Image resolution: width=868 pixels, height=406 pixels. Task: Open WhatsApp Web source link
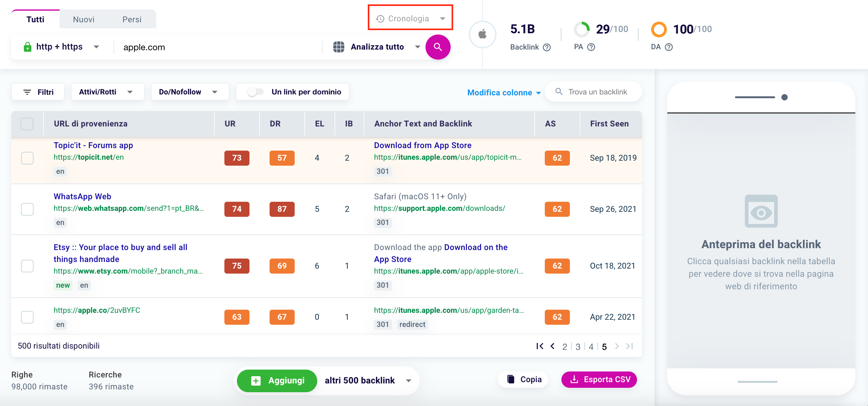click(82, 196)
